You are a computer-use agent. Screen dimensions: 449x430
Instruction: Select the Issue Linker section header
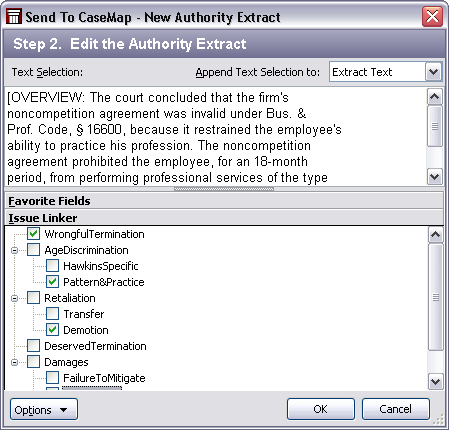tap(224, 218)
